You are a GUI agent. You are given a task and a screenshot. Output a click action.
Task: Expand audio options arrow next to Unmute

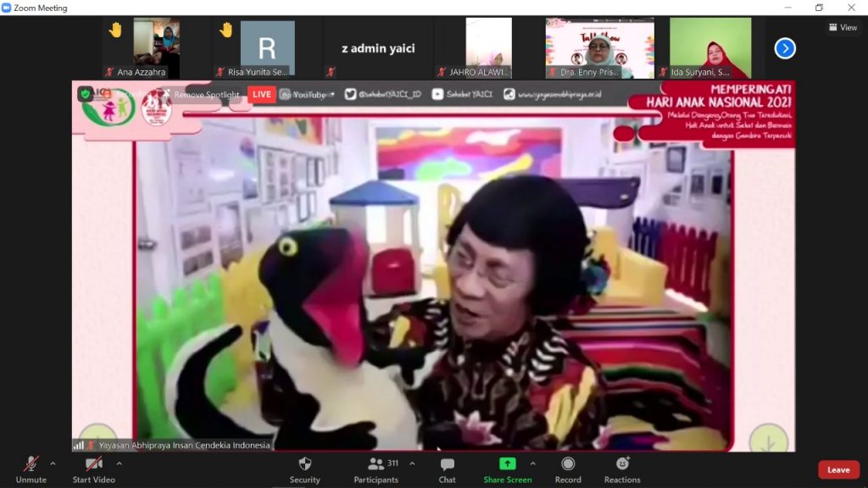coord(53,463)
